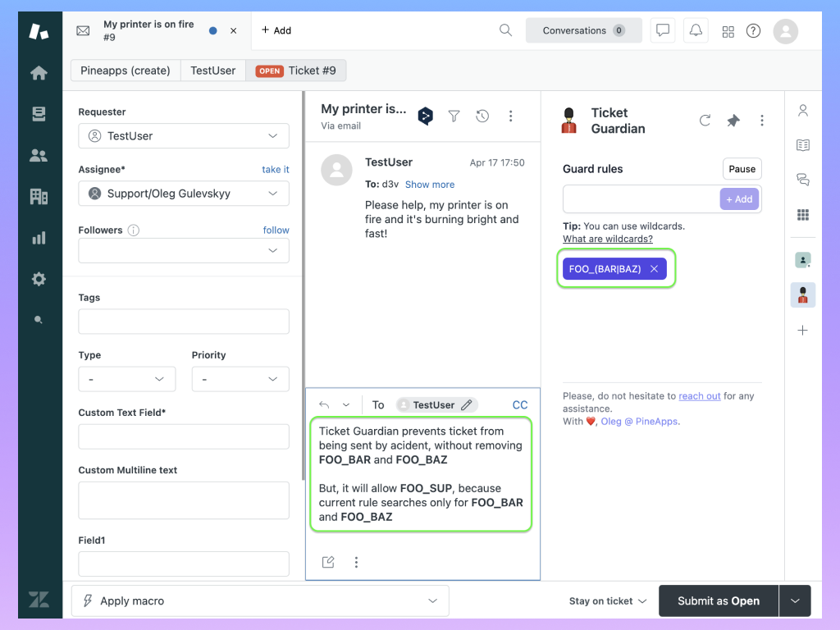Open What are wildcards? link
840x630 pixels.
click(608, 239)
